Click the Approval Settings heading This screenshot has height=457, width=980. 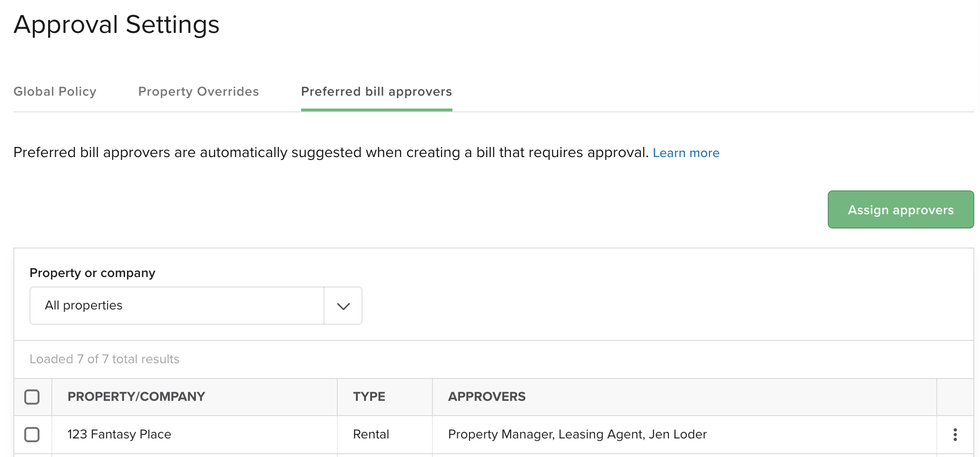tap(117, 25)
